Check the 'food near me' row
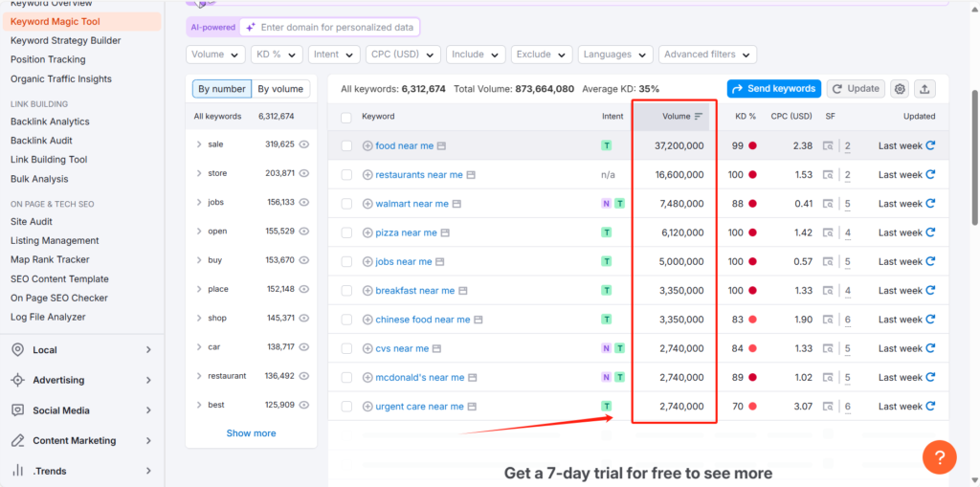This screenshot has height=487, width=980. tap(346, 145)
